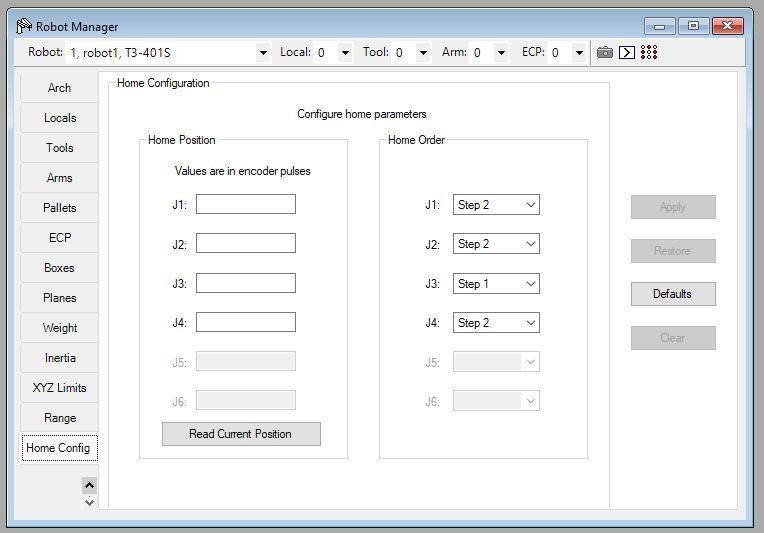
Task: Click the camera snapshot icon in toolbar
Action: [605, 52]
